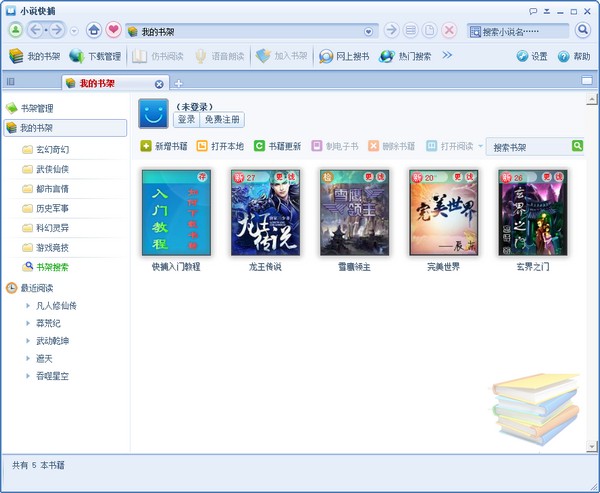This screenshot has width=600, height=493.
Task: Click the 搜索书架 search field
Action: tap(529, 147)
